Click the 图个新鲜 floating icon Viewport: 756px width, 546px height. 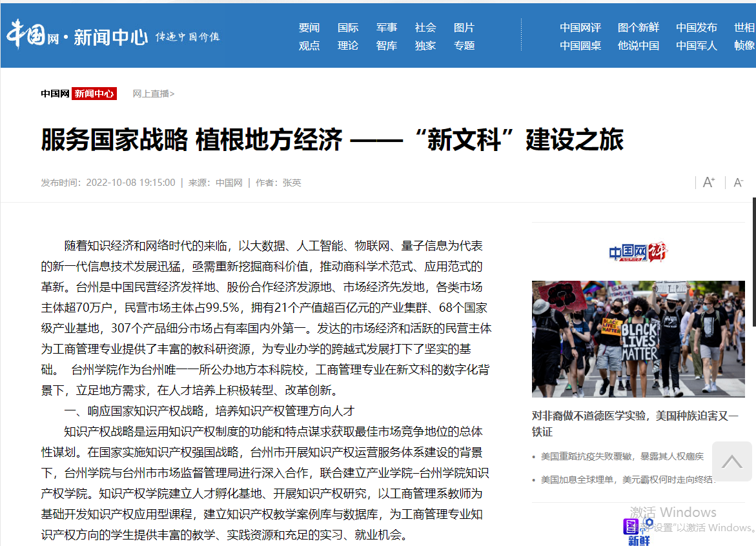[638, 531]
